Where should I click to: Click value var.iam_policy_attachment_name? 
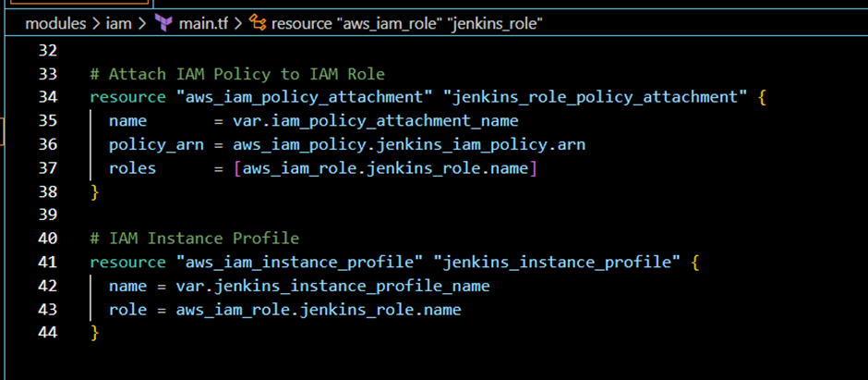[375, 121]
